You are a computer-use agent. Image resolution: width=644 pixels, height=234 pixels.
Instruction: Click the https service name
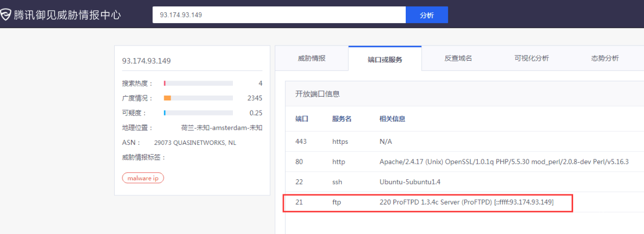[340, 142]
